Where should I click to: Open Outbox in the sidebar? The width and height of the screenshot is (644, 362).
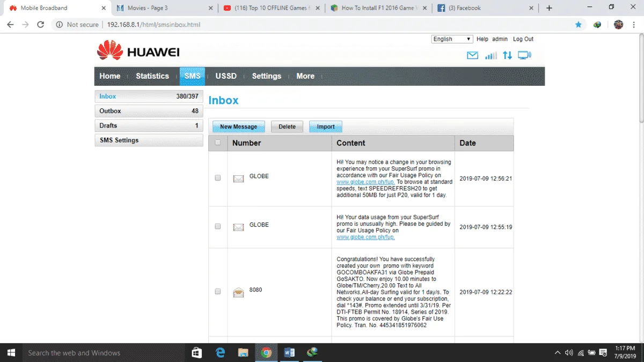(149, 111)
